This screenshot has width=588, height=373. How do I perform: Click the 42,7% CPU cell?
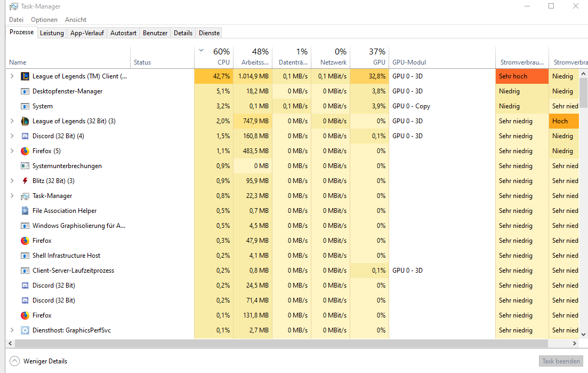pyautogui.click(x=214, y=76)
